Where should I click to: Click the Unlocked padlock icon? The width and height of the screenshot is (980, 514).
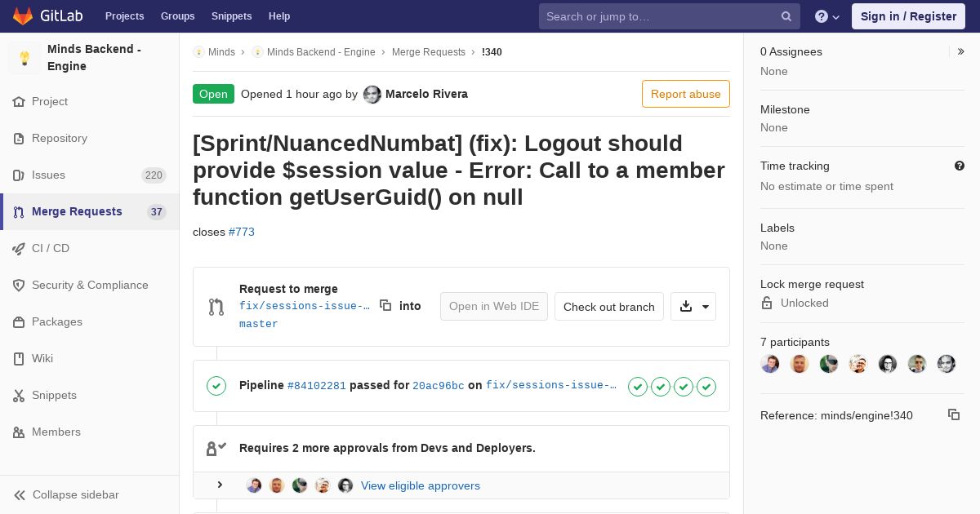click(x=767, y=303)
